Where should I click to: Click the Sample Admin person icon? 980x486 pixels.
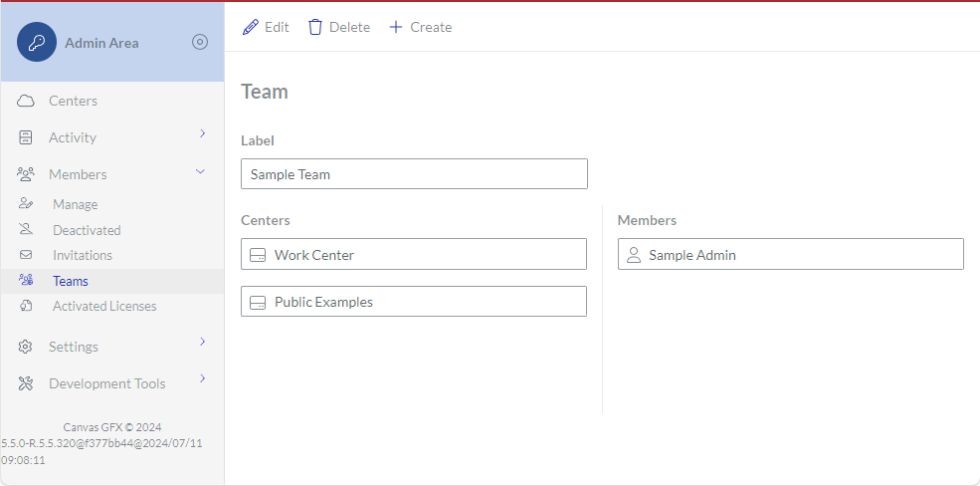[x=634, y=255]
